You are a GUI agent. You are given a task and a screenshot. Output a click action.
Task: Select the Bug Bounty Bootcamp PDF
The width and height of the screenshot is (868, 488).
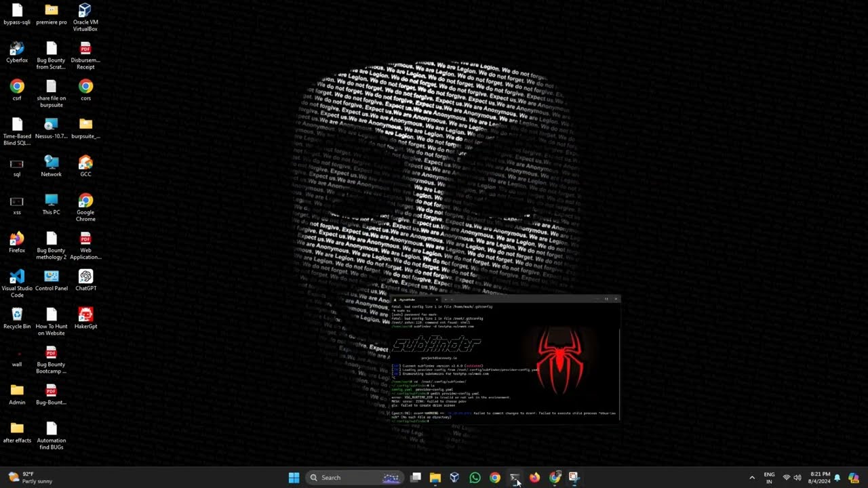[52, 359]
